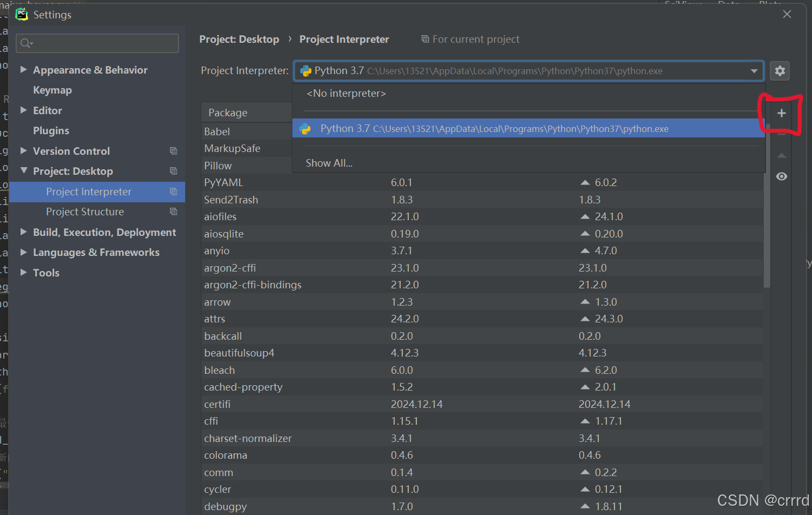The height and width of the screenshot is (515, 812).
Task: Select the backcall package row
Action: [x=482, y=336]
